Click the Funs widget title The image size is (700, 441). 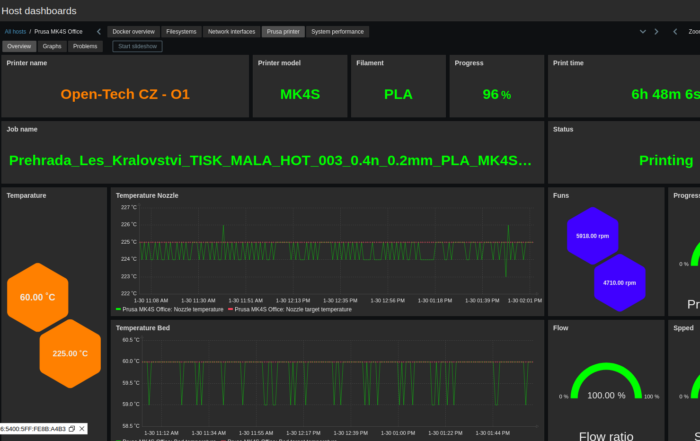561,196
